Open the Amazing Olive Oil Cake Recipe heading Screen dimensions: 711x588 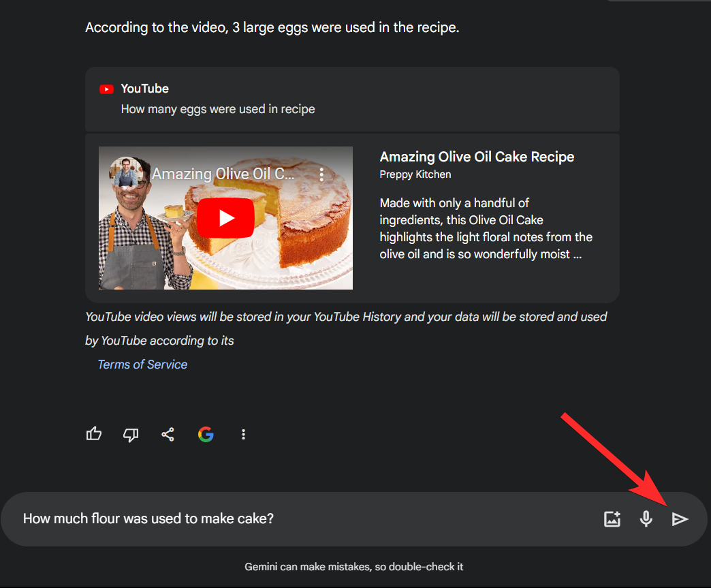[x=477, y=157]
